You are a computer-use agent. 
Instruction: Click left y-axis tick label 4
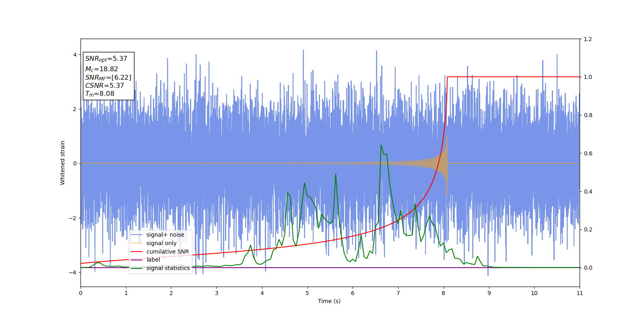(75, 55)
